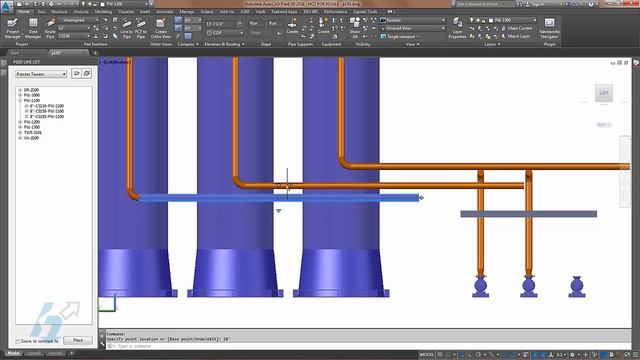Open the Manage ribbon tab
The image size is (640, 360).
click(187, 12)
